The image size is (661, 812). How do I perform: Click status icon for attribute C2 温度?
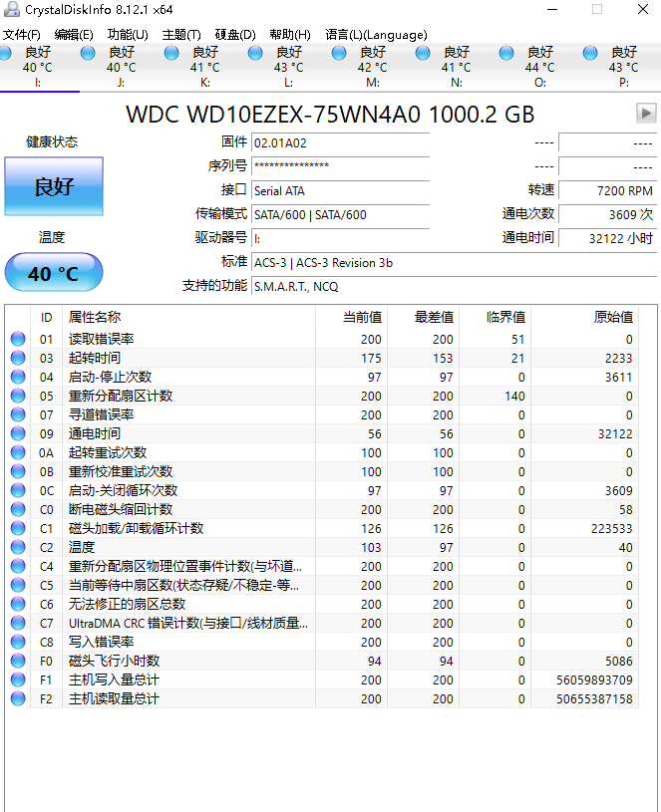(18, 547)
